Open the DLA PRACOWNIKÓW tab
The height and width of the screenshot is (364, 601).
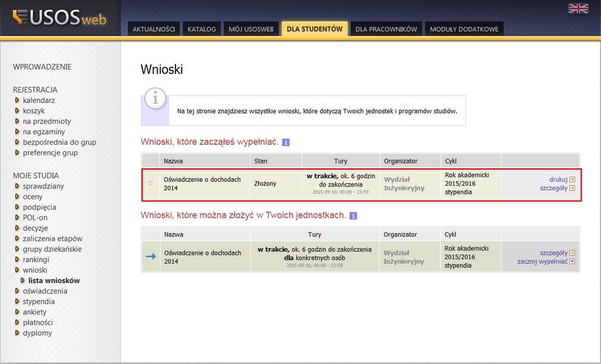coord(386,29)
